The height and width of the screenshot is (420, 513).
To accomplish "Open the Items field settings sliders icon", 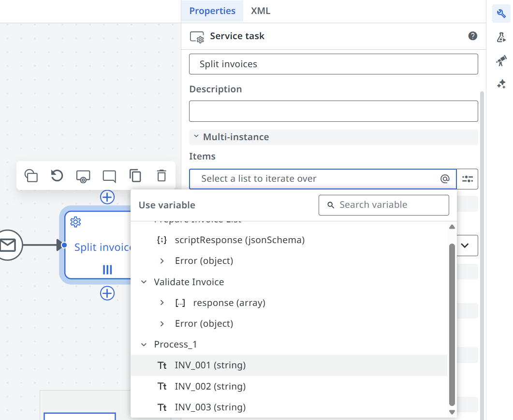I will [x=467, y=179].
